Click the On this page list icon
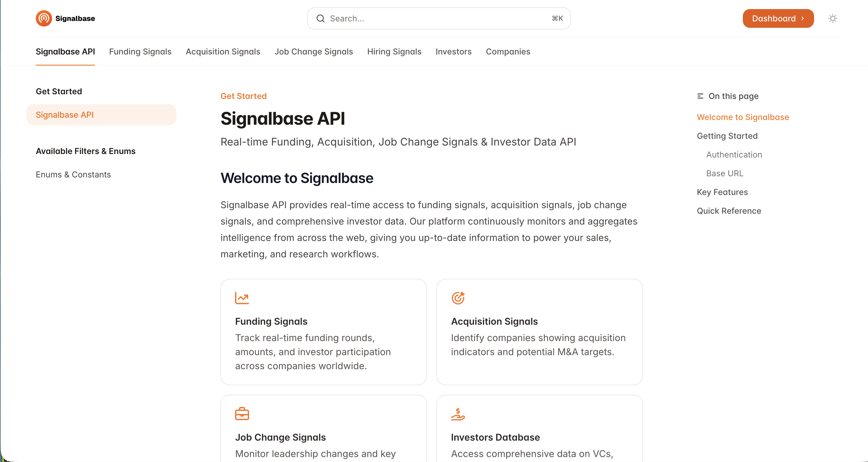The width and height of the screenshot is (868, 462). pos(700,96)
